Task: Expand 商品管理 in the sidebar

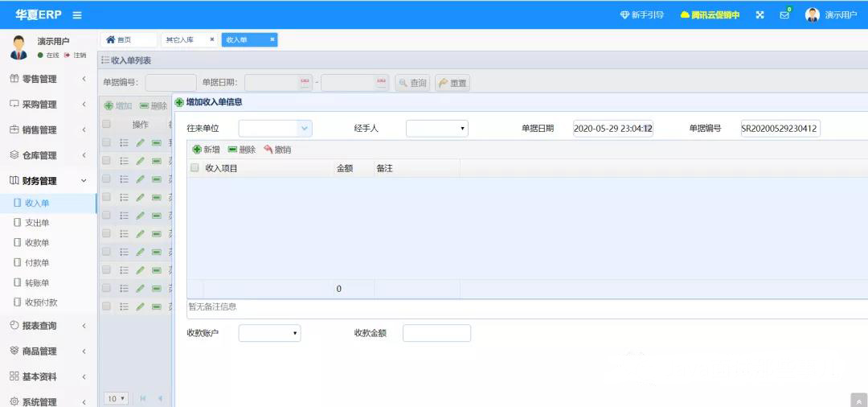Action: (48, 351)
